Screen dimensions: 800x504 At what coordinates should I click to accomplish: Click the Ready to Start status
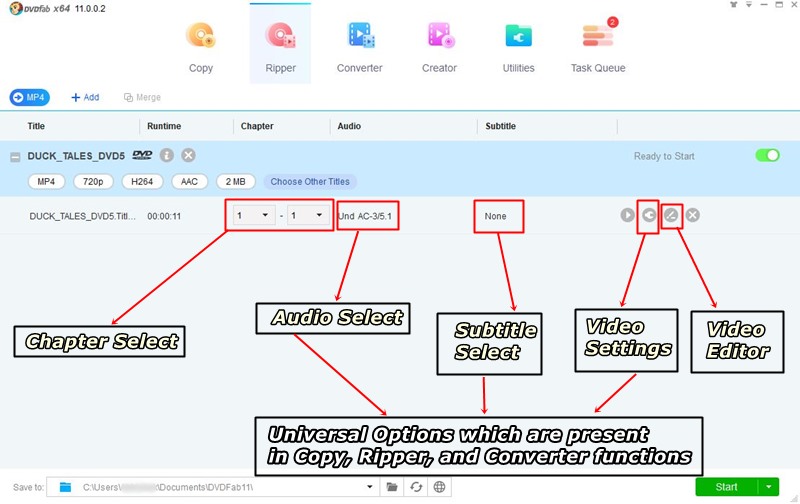pos(664,156)
